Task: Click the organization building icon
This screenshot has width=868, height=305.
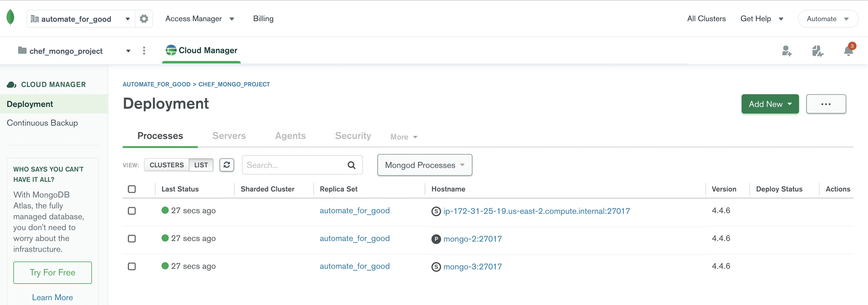Action: click(x=34, y=19)
